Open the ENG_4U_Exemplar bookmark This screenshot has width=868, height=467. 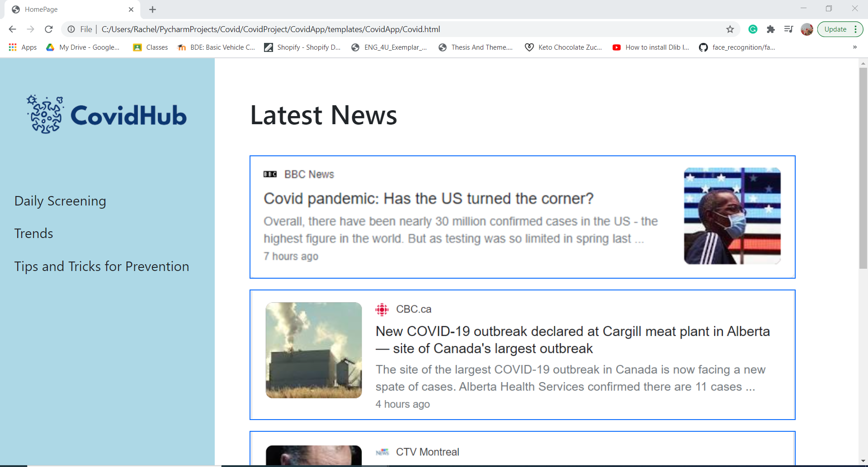pos(389,47)
